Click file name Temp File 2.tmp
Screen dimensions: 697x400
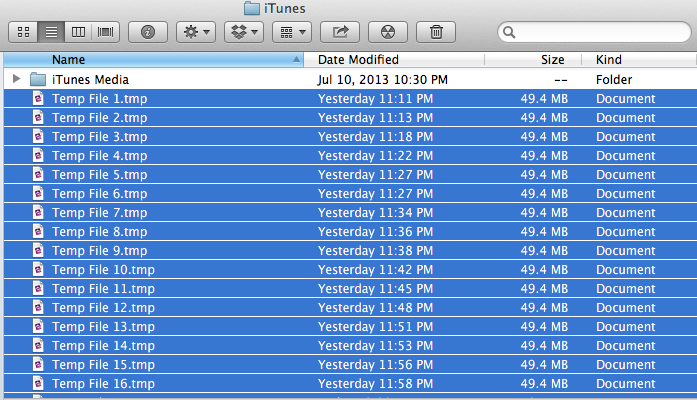click(x=100, y=118)
